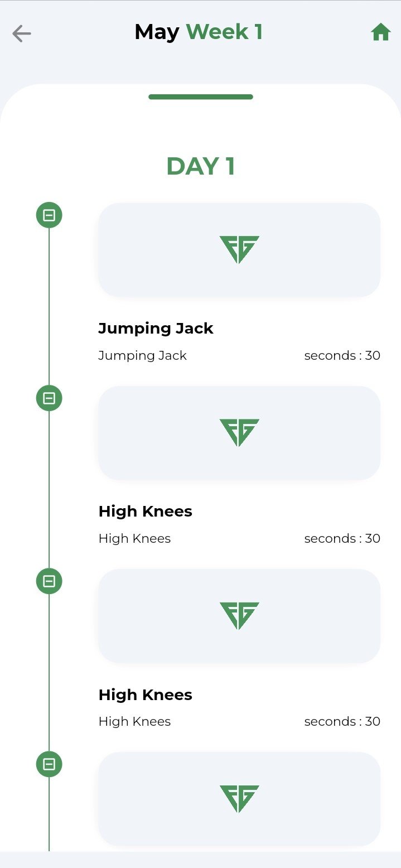
Task: Open the second bold High Knees title
Action: [146, 695]
